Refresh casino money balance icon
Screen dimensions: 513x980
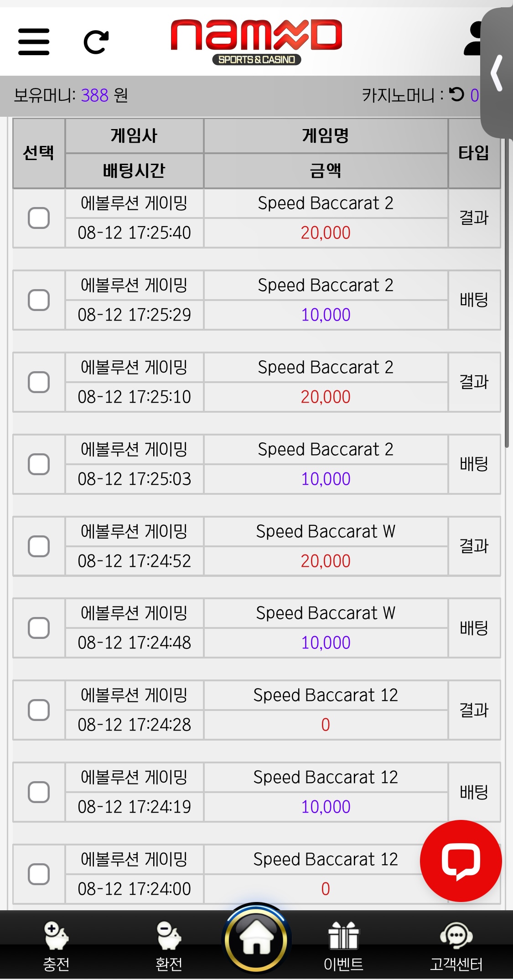tap(456, 94)
